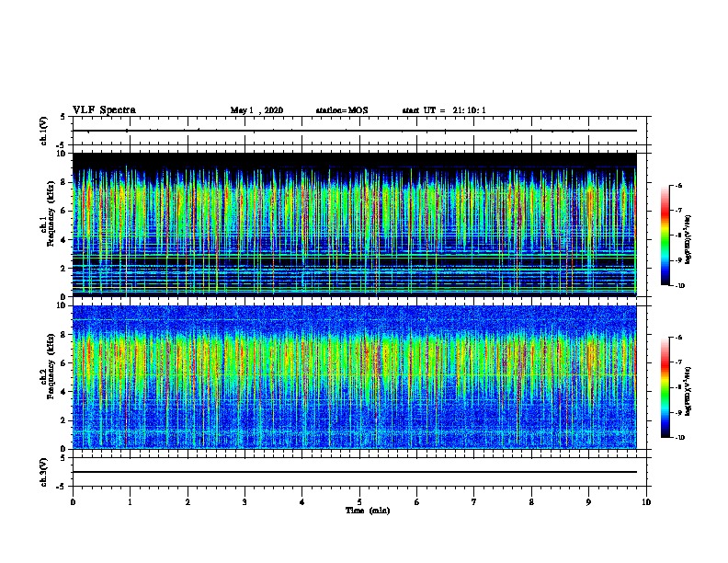Click the "-10" label on ch.2 color bar

point(679,438)
